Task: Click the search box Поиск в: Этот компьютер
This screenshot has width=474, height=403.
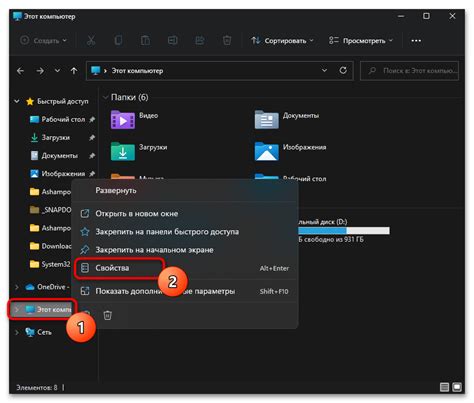Action: [409, 71]
